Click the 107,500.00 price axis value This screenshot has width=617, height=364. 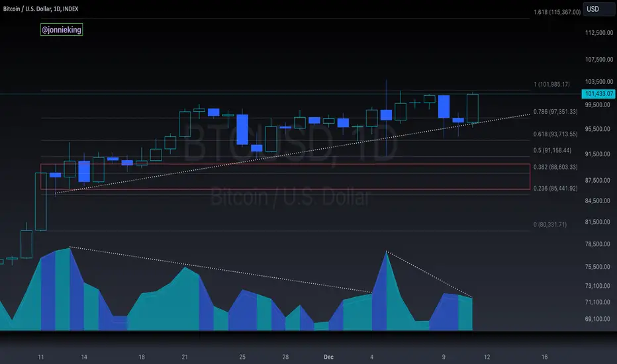599,60
